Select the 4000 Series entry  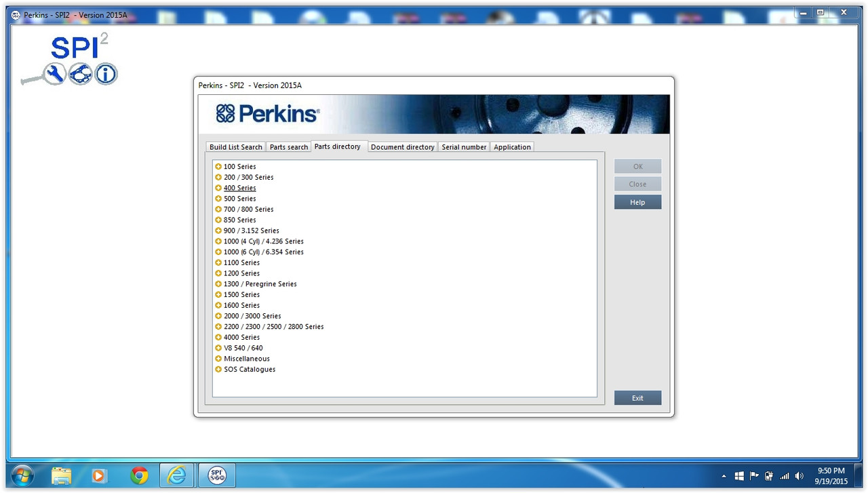tap(241, 337)
